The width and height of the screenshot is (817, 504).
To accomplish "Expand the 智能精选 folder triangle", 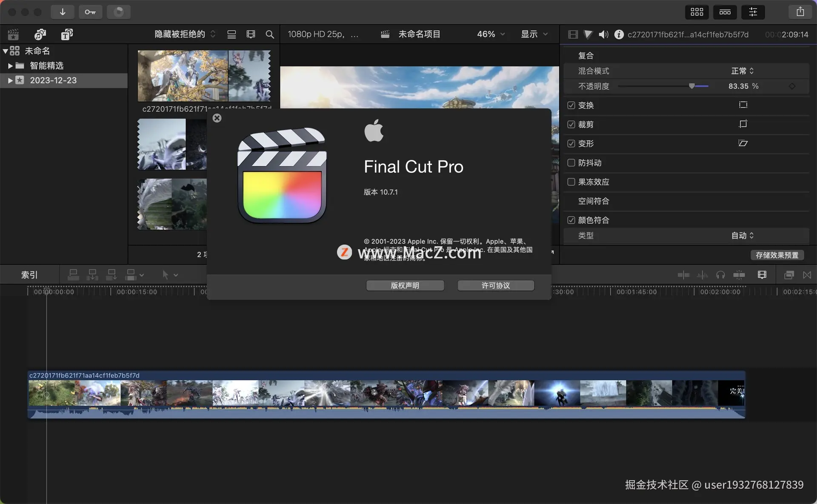I will (x=10, y=66).
